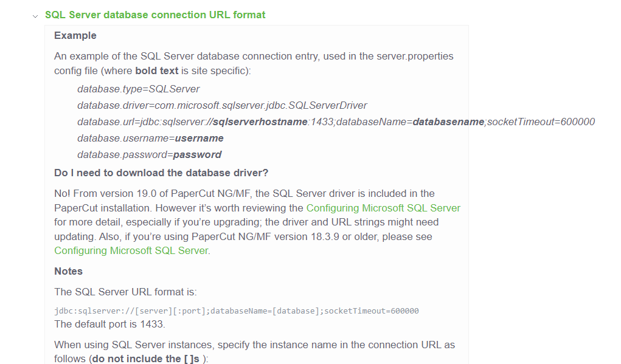621x364 pixels.
Task: Click the Example heading
Action: pyautogui.click(x=75, y=36)
